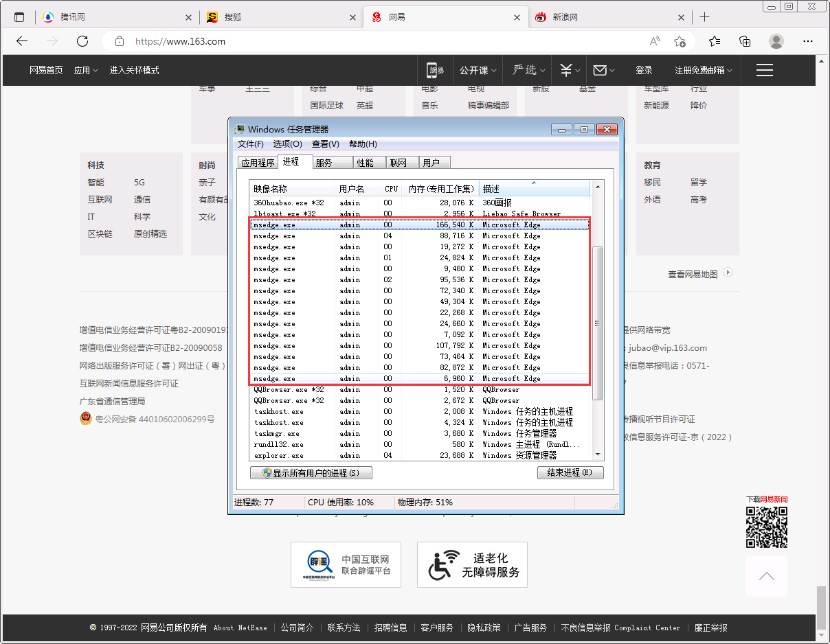Open the 选项(O) menu in Task Manager

point(287,144)
